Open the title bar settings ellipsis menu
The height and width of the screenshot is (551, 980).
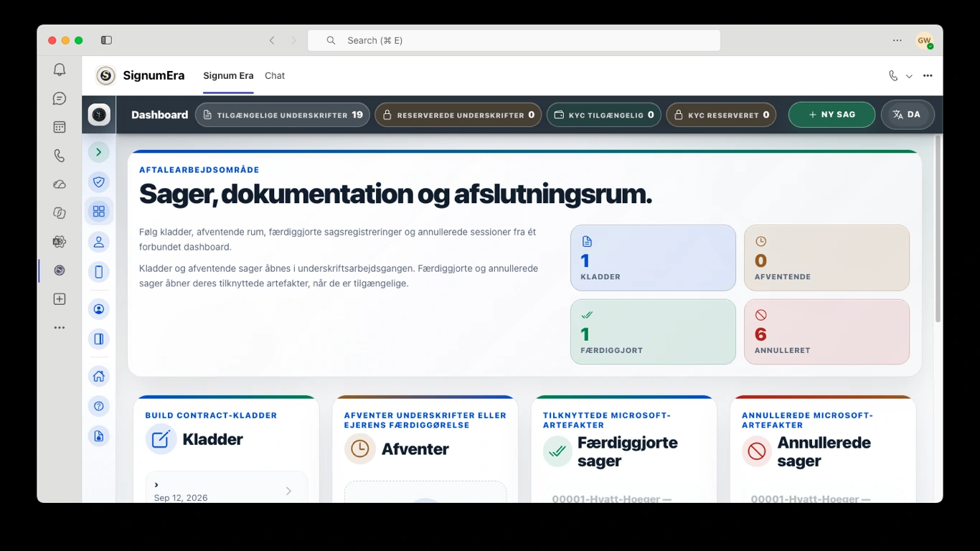tap(897, 40)
